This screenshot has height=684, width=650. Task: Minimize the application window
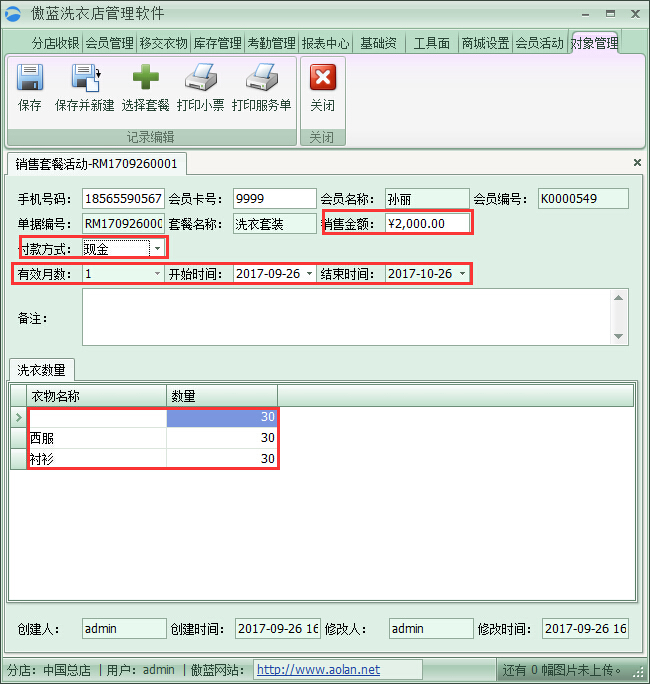tap(585, 14)
